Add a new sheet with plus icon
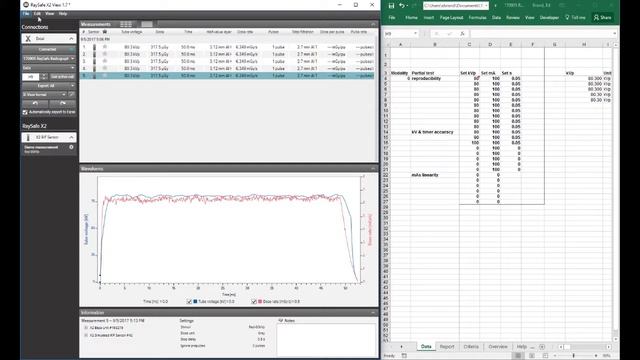Screen dimensions: 640x360 (x=542, y=347)
